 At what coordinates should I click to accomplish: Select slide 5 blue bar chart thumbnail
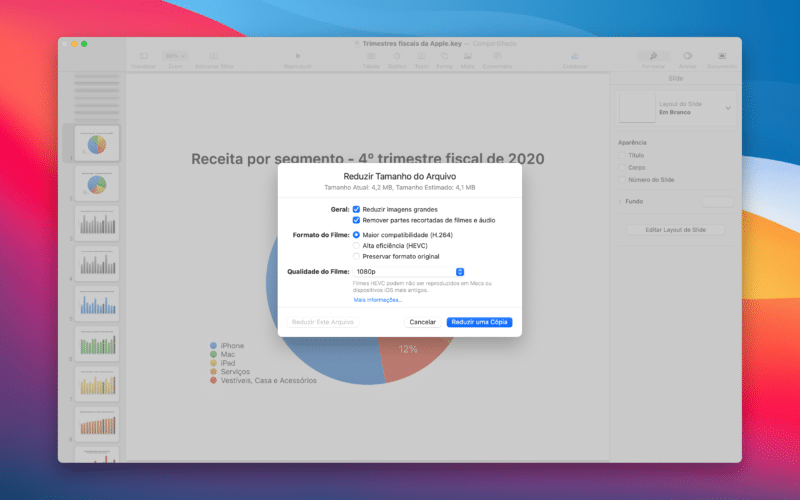point(97,304)
